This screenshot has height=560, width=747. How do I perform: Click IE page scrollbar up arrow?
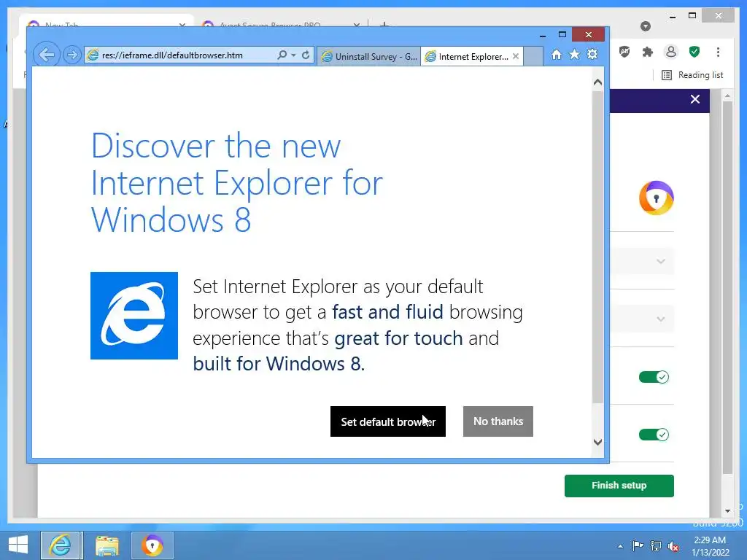(x=597, y=82)
